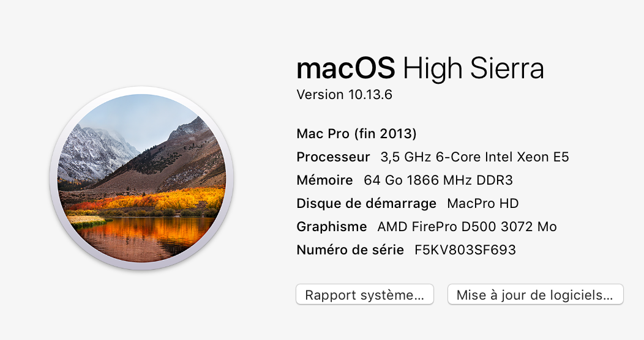The image size is (644, 340).
Task: Click the Mémoire label
Action: tap(324, 180)
